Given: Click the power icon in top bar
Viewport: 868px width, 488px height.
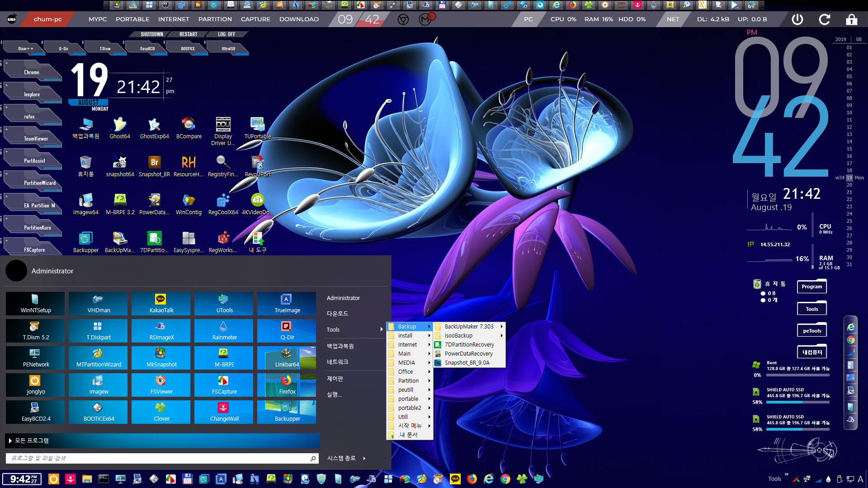Looking at the screenshot, I should pyautogui.click(x=797, y=19).
